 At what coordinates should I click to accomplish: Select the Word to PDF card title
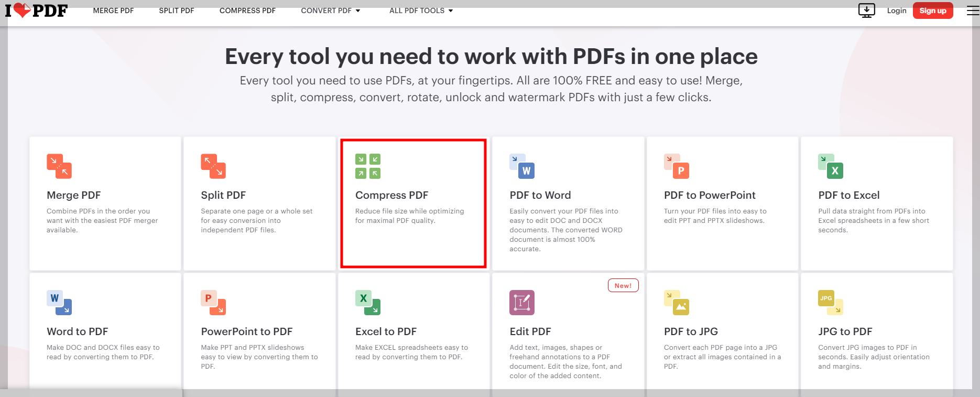click(78, 331)
